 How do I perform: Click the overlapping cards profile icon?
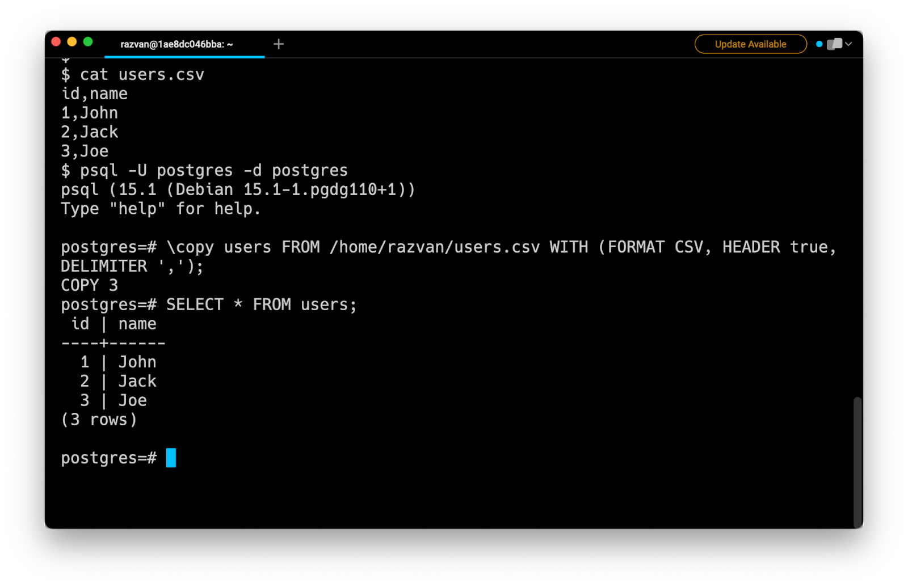[x=834, y=44]
